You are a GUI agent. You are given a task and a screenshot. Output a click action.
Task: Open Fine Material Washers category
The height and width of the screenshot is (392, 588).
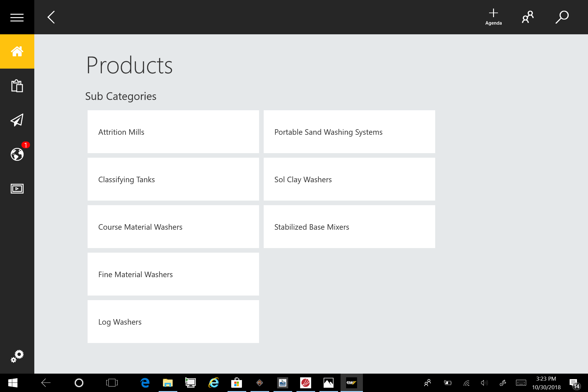point(173,274)
